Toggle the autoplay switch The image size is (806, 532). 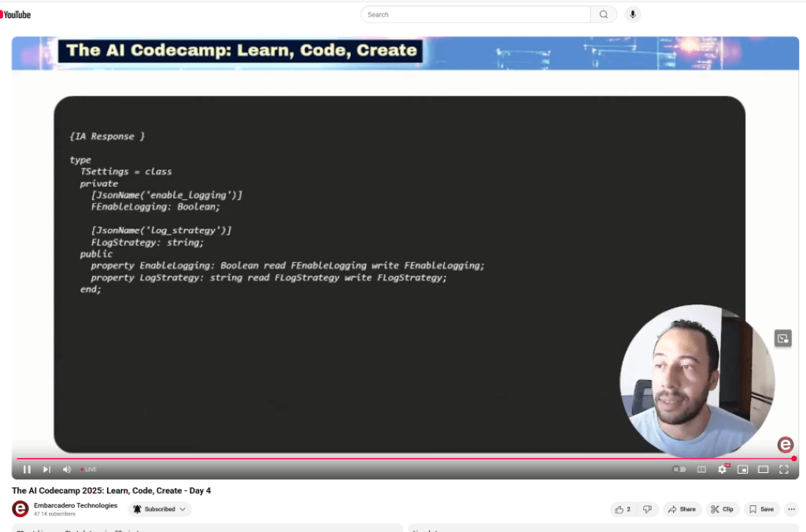tap(678, 469)
